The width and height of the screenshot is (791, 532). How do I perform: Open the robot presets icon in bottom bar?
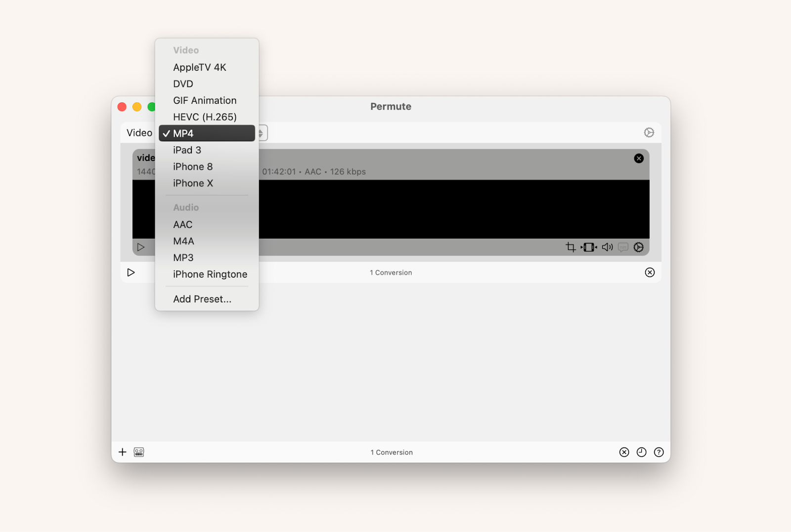139,452
